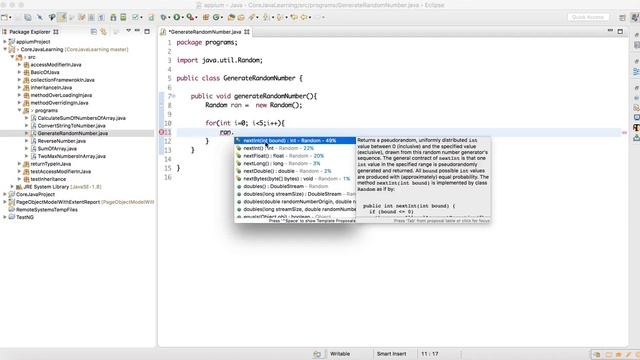
Task: Click the Open Type toolbar icon
Action: click(x=231, y=17)
